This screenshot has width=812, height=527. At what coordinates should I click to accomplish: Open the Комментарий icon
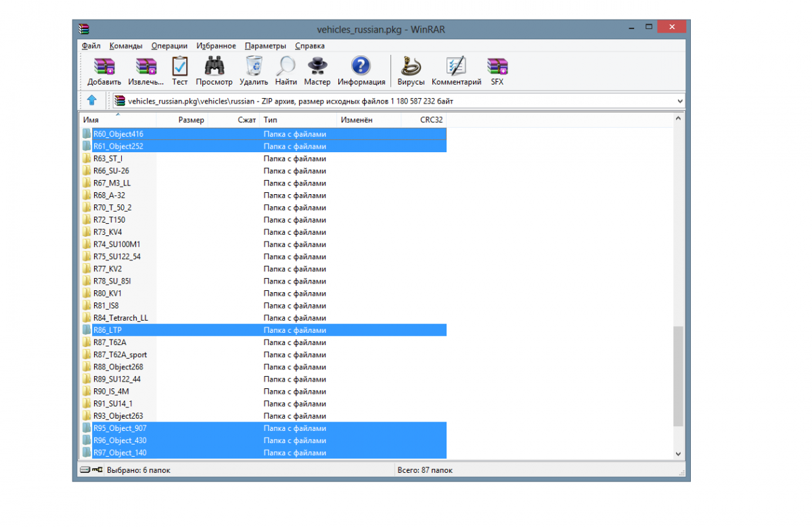[x=456, y=66]
